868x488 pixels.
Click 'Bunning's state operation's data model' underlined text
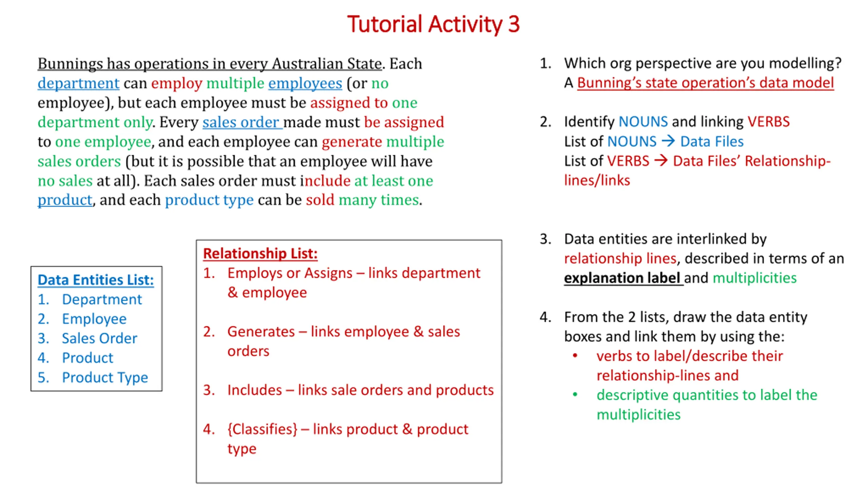tap(705, 83)
